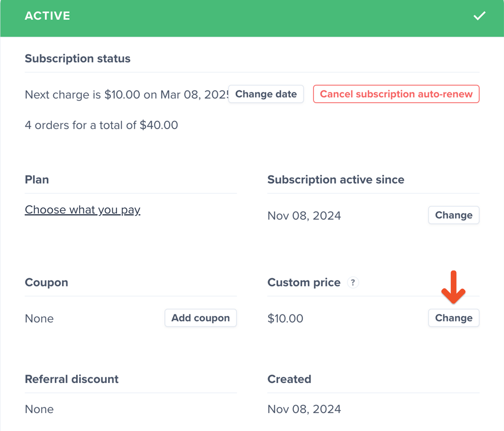
Task: Click the Plan section heading
Action: tap(37, 179)
